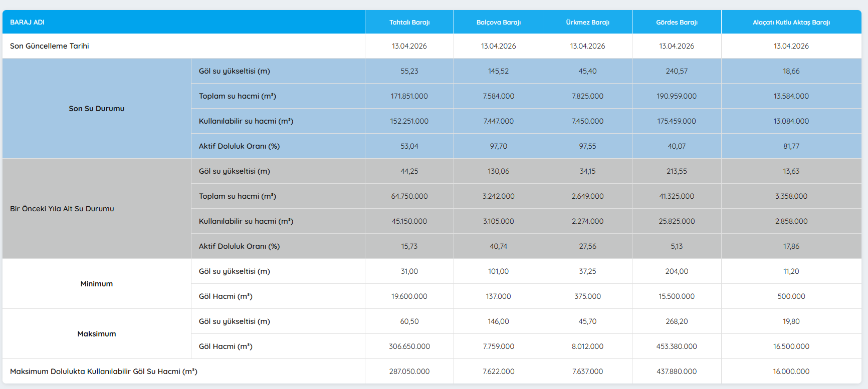Viewport: 868px width, 389px height.
Task: Select the Ürkmez Barajı column header
Action: [x=587, y=22]
